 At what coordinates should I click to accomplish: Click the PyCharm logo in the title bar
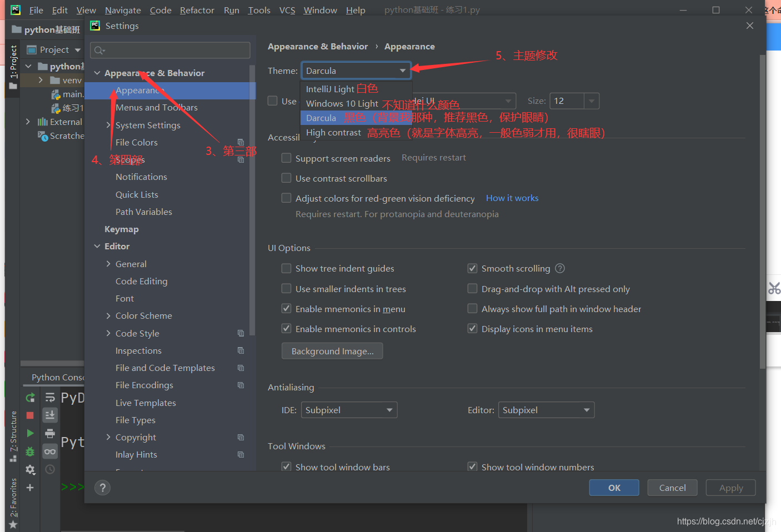[16, 9]
